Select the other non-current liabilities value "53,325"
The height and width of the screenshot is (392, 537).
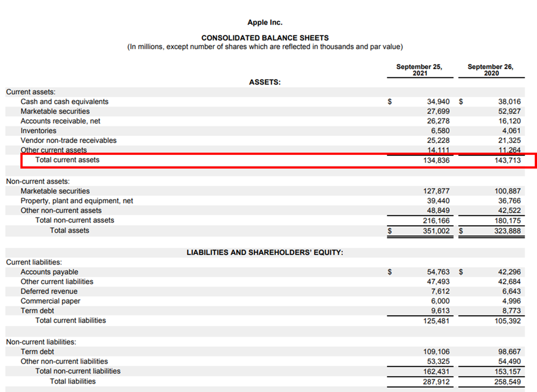[x=438, y=361]
